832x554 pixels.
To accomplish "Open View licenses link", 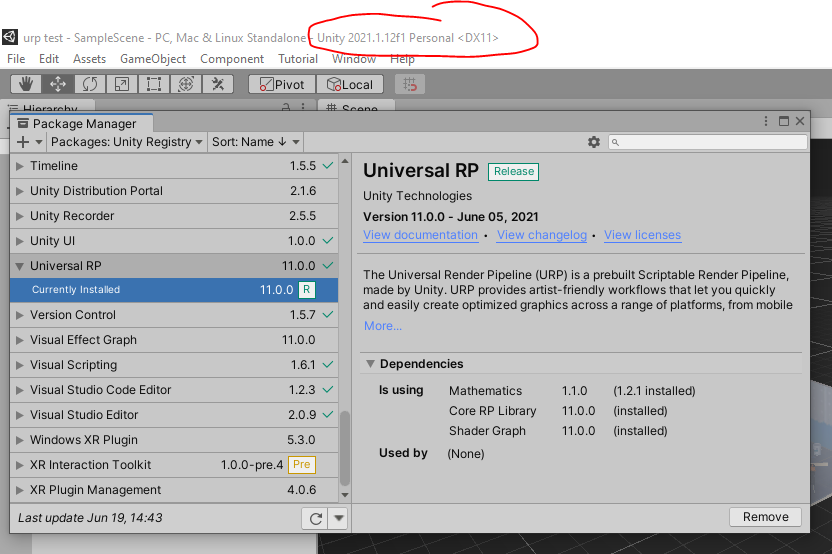I will pos(643,235).
